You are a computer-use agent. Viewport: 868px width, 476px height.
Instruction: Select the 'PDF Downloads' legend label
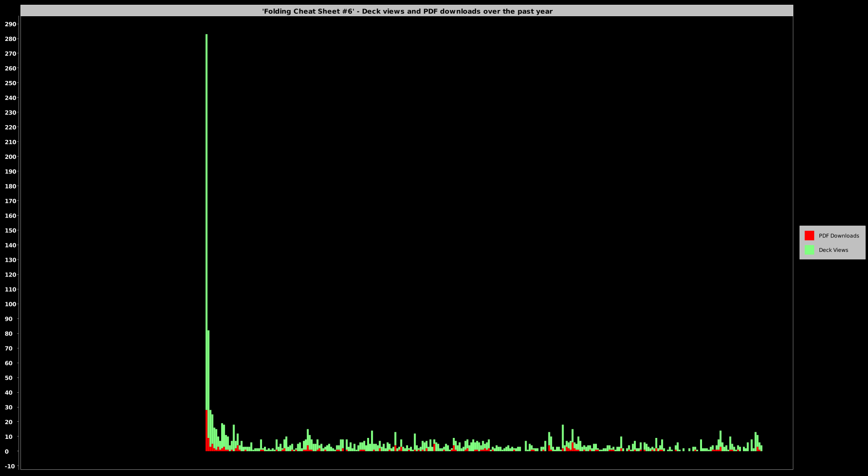(839, 236)
